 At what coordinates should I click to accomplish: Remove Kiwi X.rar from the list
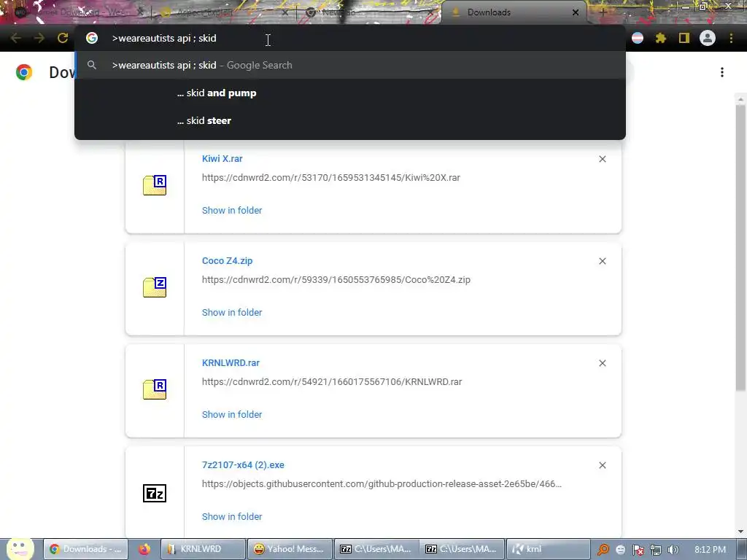pyautogui.click(x=602, y=159)
